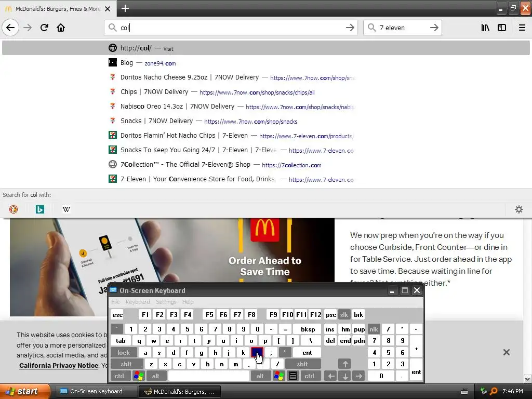
Task: Click the search box containing '7 eleven'
Action: pyautogui.click(x=403, y=28)
